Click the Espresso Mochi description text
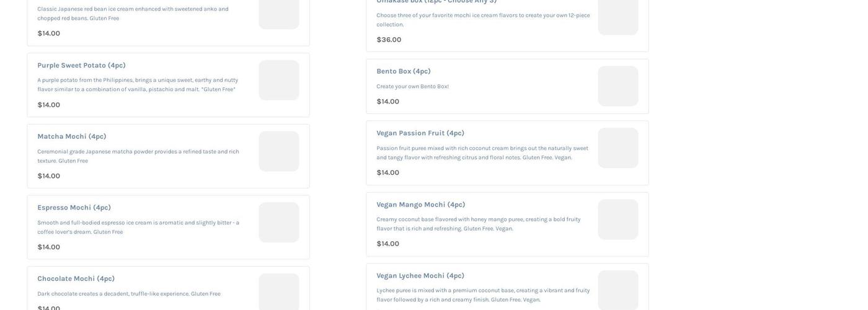The height and width of the screenshot is (310, 868). [138, 227]
